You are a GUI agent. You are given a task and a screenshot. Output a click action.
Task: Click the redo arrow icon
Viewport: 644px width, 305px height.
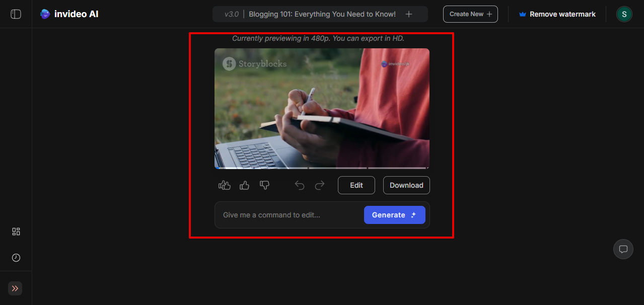pos(320,185)
